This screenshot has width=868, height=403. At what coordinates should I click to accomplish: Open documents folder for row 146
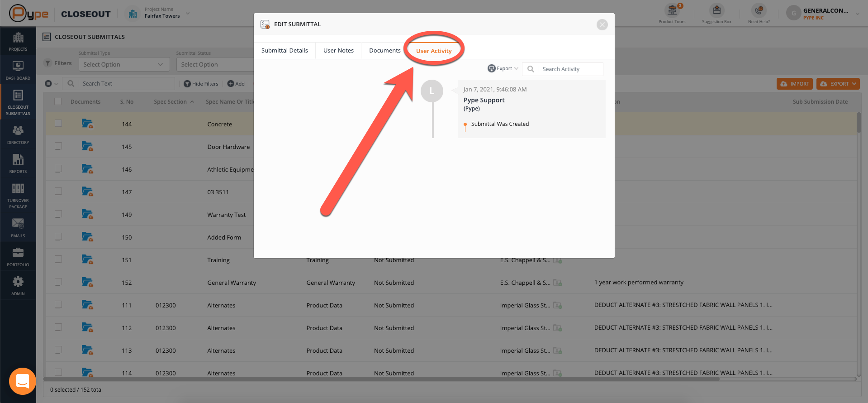point(87,169)
